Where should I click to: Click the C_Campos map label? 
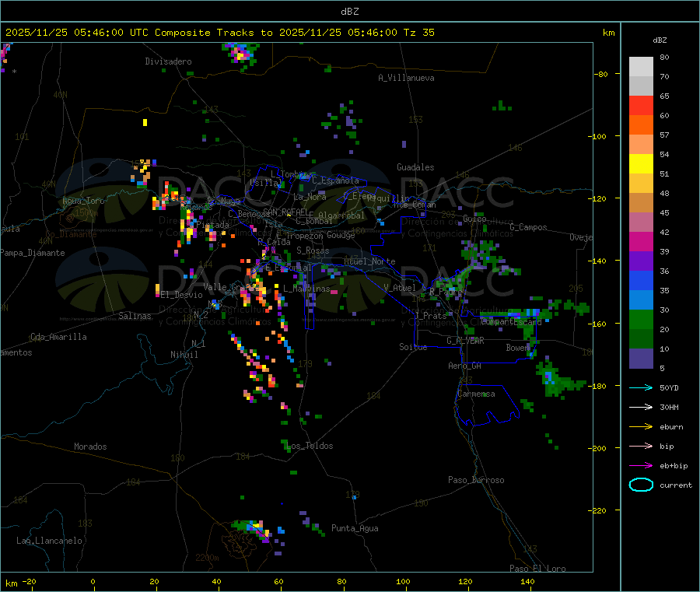pyautogui.click(x=528, y=227)
